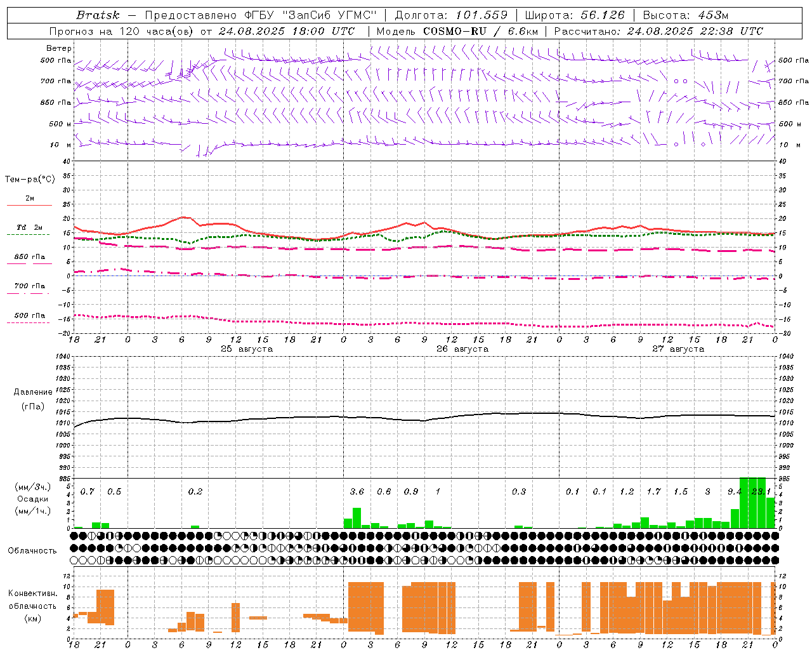Click the model name COSMO-RU
This screenshot has height=650, width=812.
coord(455,31)
